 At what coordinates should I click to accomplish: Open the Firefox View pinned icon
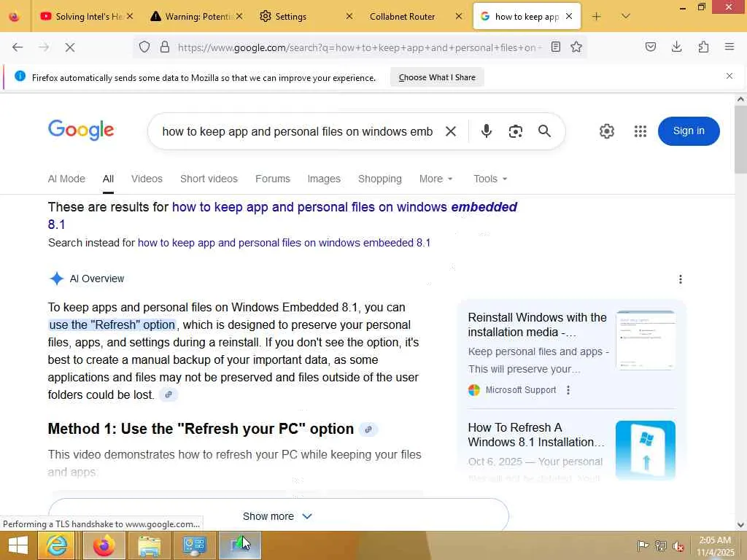15,17
